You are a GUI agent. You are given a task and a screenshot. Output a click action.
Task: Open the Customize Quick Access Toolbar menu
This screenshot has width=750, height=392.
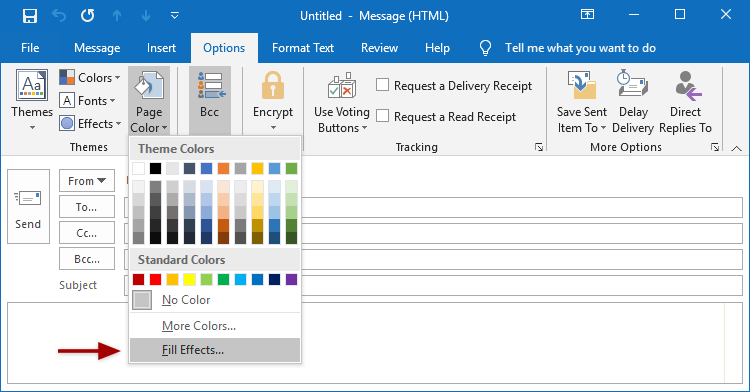(x=175, y=16)
